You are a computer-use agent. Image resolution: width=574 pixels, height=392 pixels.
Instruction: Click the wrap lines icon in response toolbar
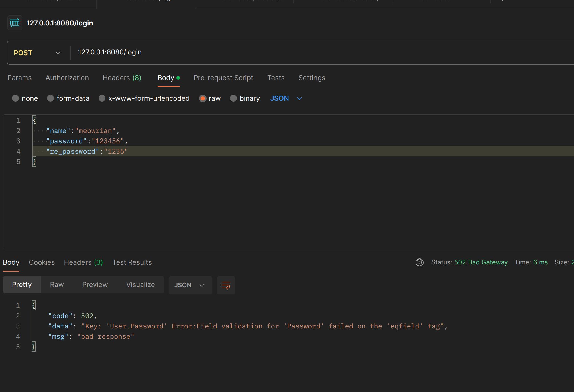pos(226,285)
